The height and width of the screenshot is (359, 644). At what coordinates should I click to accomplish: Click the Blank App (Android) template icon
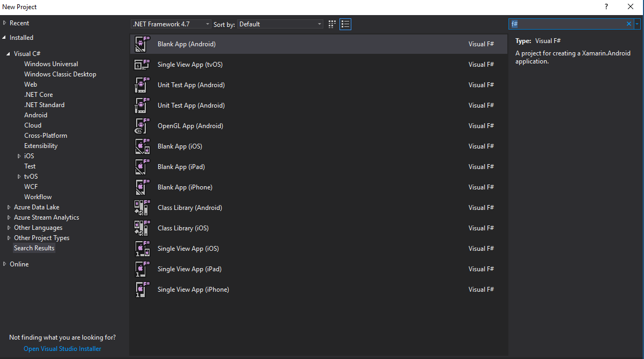point(142,44)
